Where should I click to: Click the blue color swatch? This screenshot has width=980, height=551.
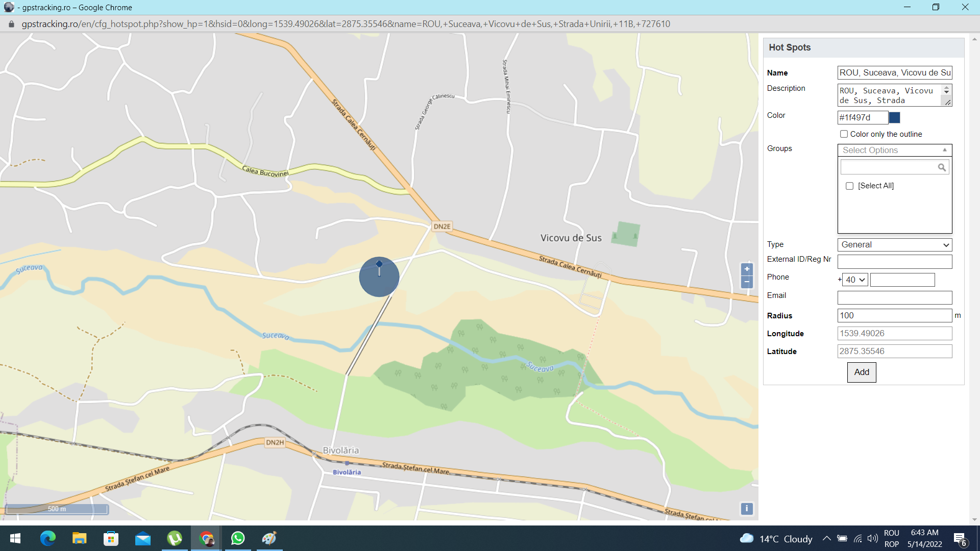(894, 118)
